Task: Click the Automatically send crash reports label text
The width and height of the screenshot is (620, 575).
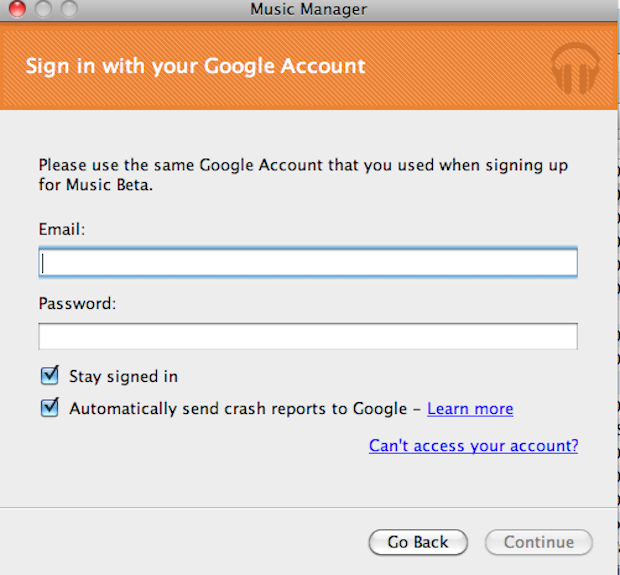Action: (238, 409)
